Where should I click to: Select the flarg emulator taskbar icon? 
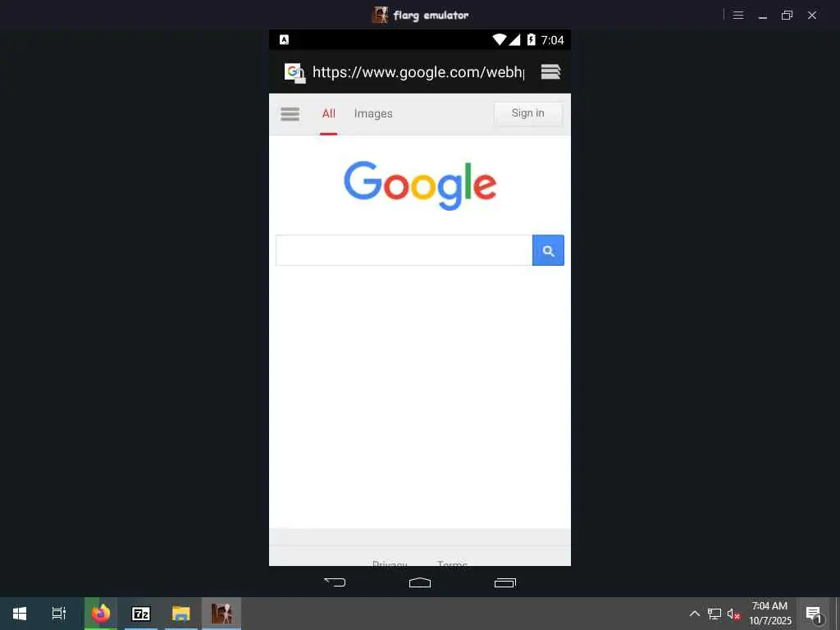click(221, 614)
